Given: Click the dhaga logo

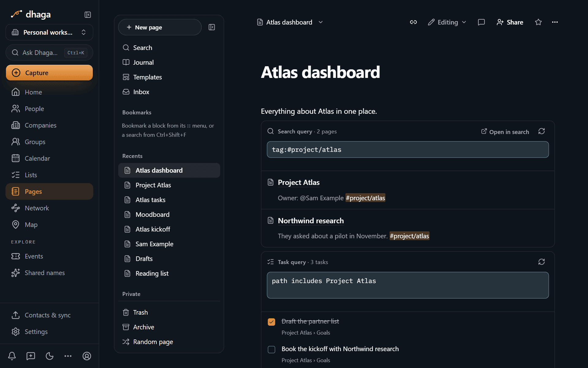Looking at the screenshot, I should (x=31, y=14).
